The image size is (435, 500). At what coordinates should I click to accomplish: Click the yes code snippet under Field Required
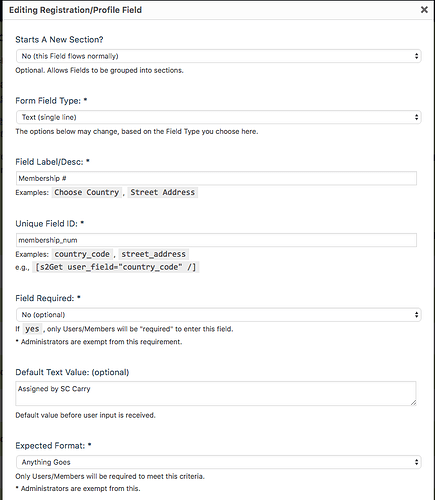32,329
